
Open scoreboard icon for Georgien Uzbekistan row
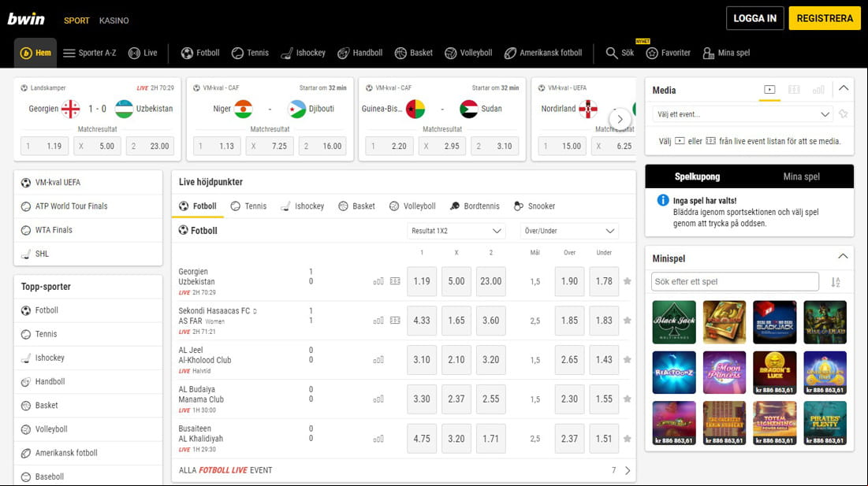[x=395, y=281]
